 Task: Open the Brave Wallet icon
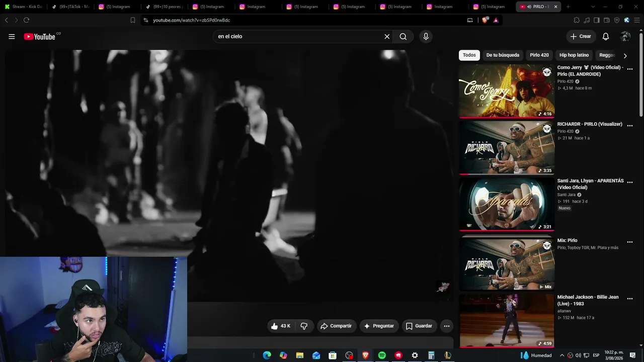[607, 20]
